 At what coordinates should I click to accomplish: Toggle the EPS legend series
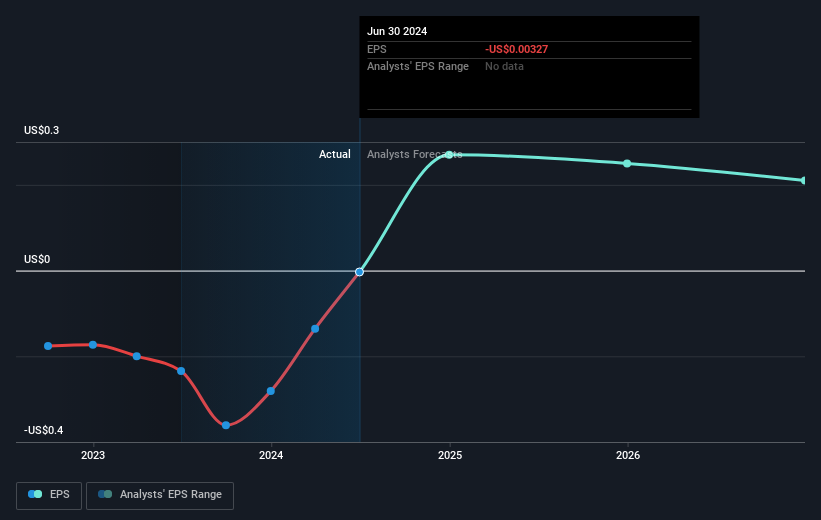pos(49,495)
